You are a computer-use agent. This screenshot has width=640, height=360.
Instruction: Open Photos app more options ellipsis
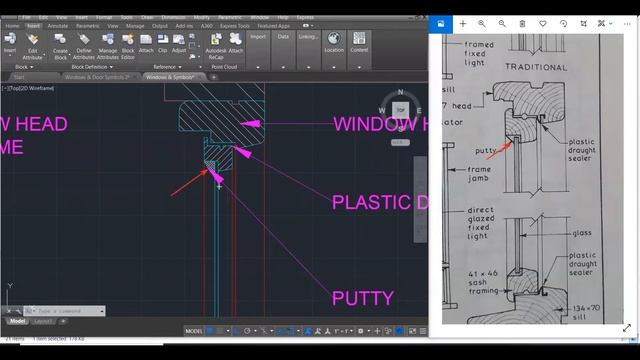[627, 24]
